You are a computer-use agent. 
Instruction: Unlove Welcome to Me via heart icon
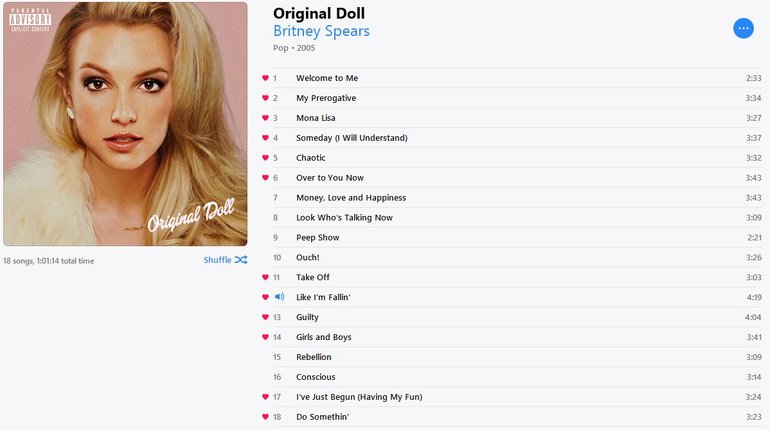pos(265,78)
